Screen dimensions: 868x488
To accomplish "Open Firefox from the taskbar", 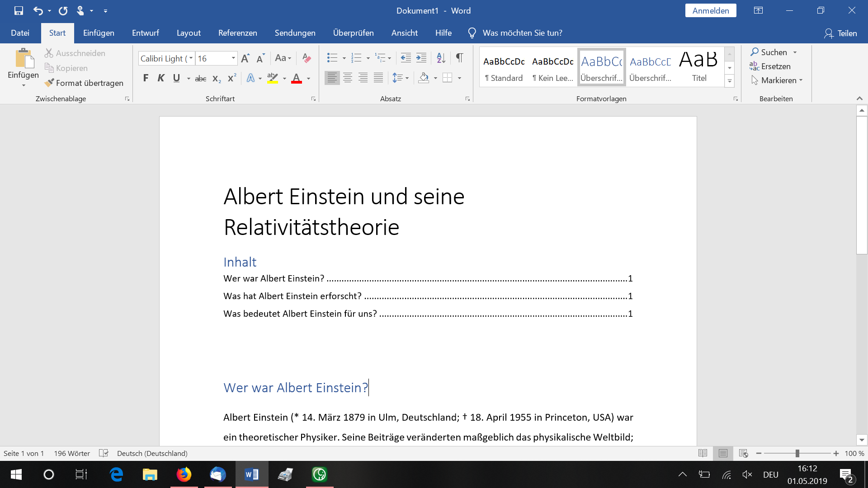I will point(184,474).
